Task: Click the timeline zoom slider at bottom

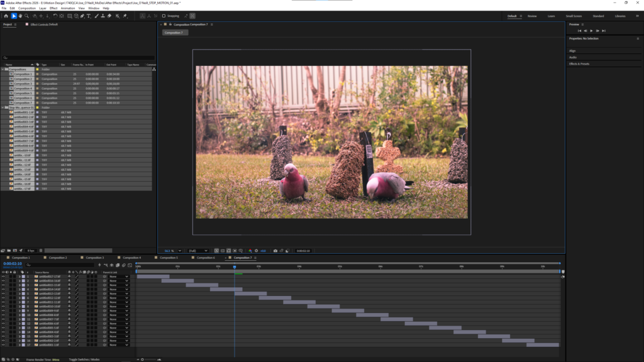Action: pyautogui.click(x=148, y=359)
